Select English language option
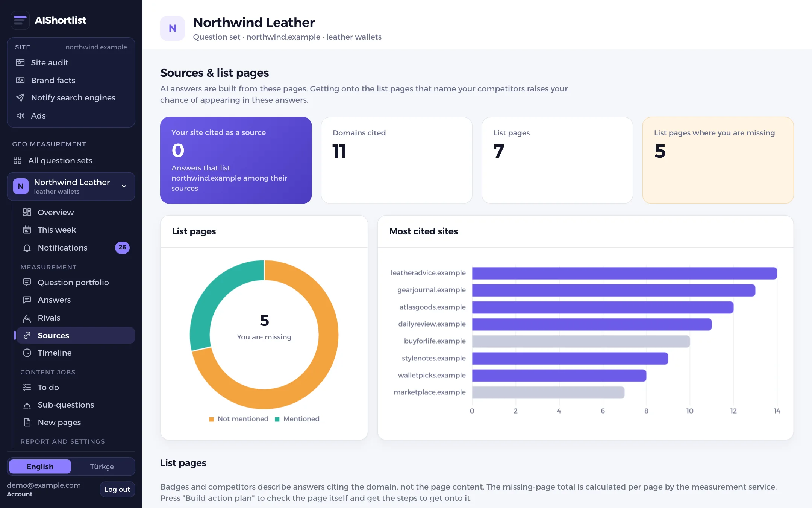Image resolution: width=812 pixels, height=508 pixels. tap(40, 467)
